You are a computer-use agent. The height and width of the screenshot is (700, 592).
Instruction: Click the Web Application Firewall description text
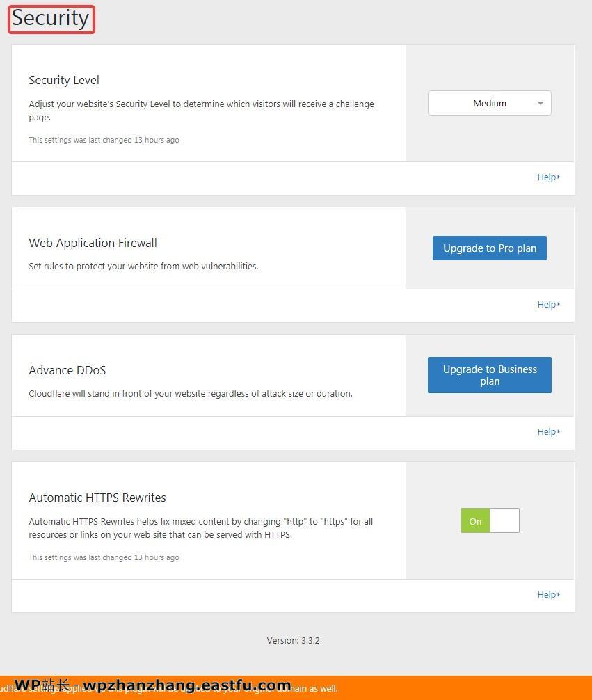(143, 266)
